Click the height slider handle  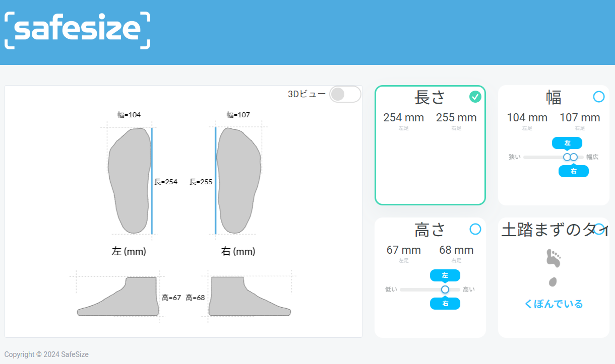445,289
